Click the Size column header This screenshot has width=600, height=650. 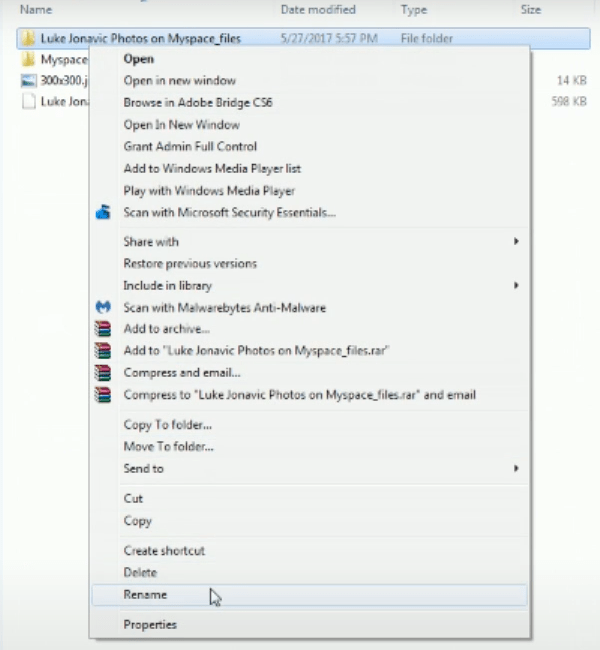coord(530,10)
